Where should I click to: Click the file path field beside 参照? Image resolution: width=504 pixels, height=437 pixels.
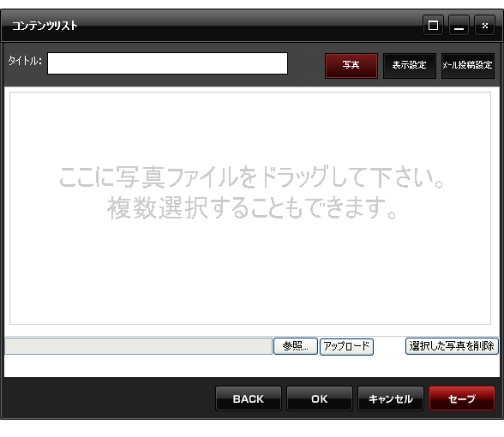click(139, 346)
